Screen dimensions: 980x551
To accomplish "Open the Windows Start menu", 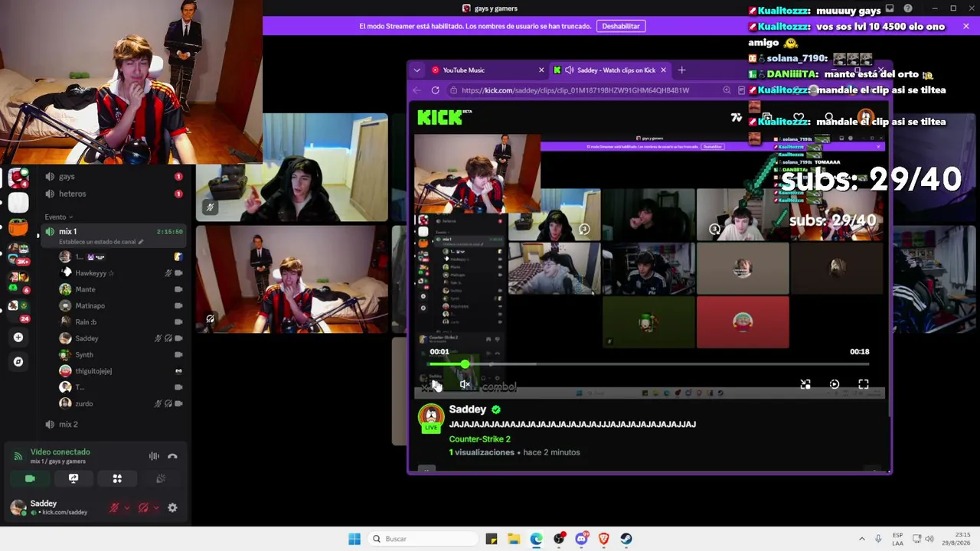I will coord(354,539).
